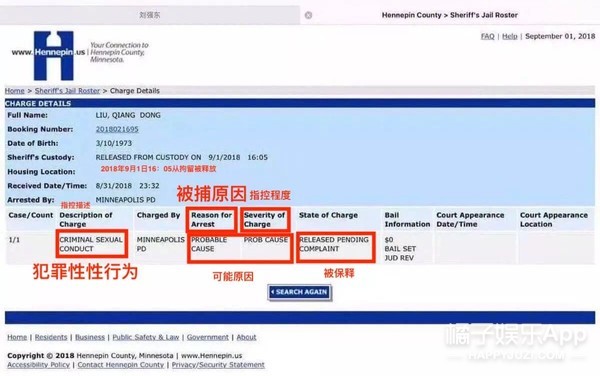Open About footer link
Viewport: 600px width, 376px height.
[x=246, y=337]
